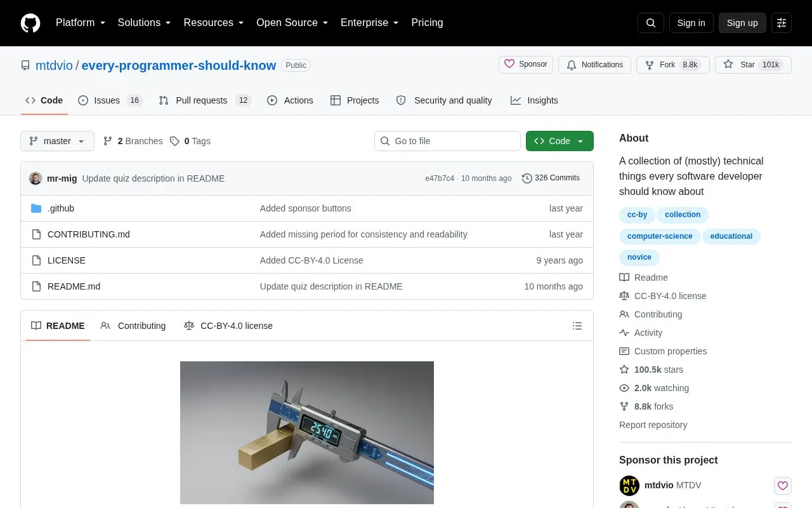Image resolution: width=812 pixels, height=508 pixels.
Task: Click the Go to file search field
Action: pos(447,141)
